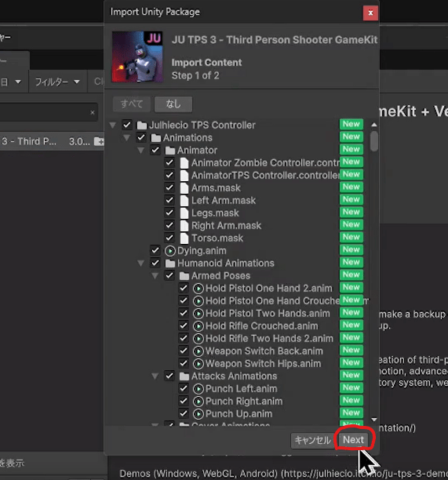Click Left Arm.mask file icon

click(184, 201)
